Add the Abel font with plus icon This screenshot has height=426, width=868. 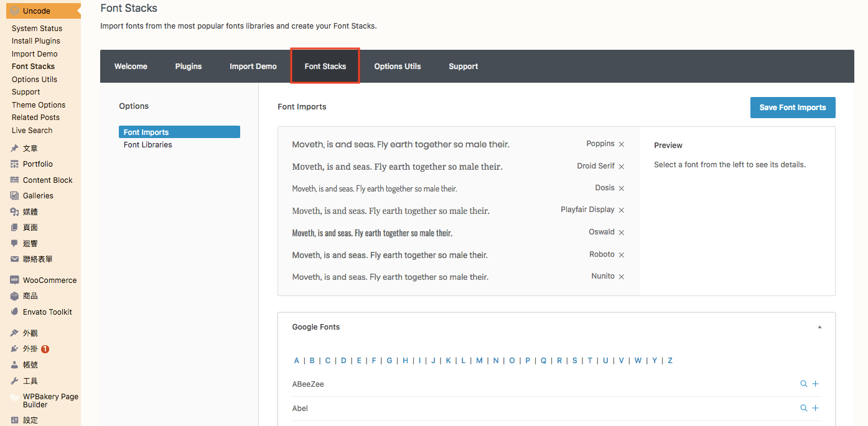pyautogui.click(x=815, y=409)
